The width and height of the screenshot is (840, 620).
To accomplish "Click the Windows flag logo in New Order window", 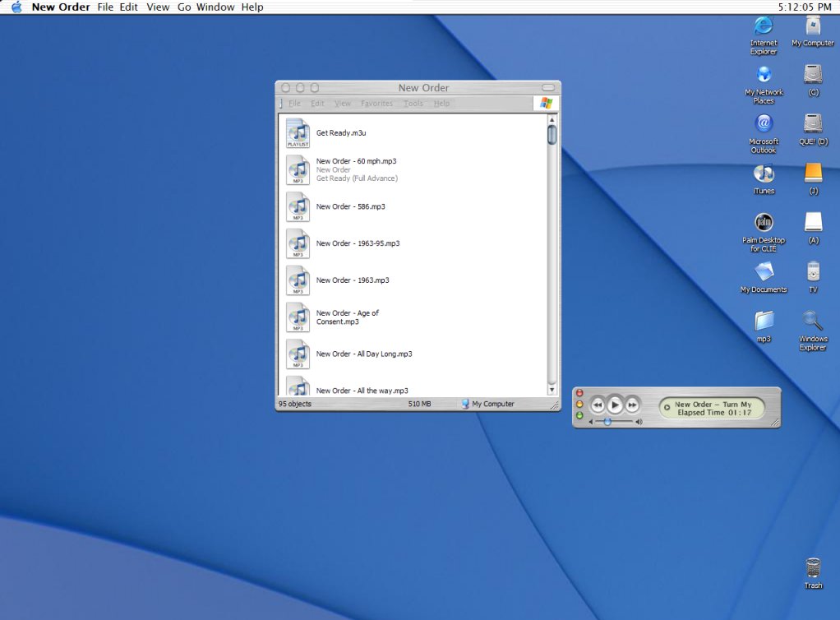I will click(546, 103).
